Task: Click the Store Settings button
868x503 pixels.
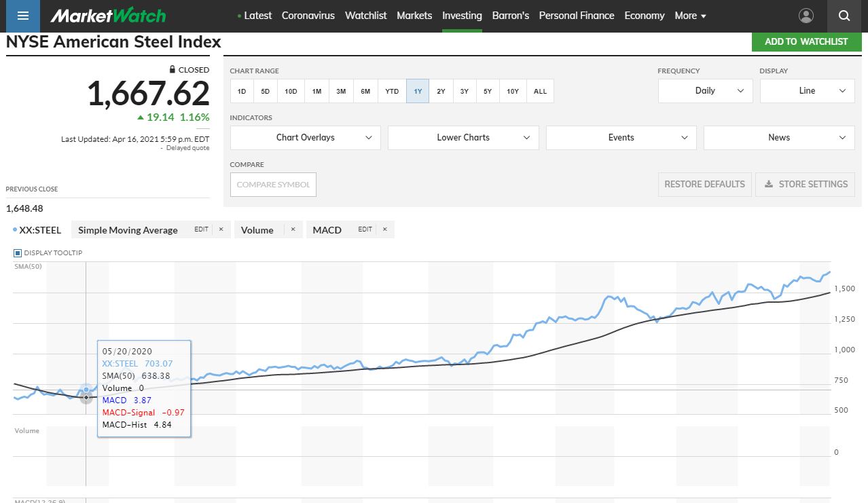Action: point(806,184)
